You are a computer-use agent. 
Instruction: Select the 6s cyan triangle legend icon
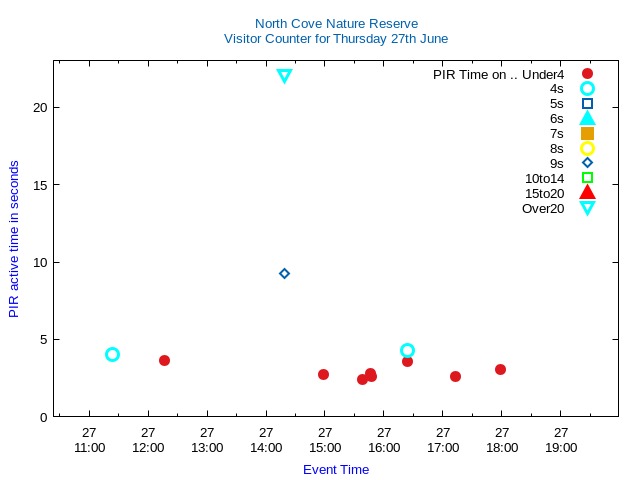(587, 118)
